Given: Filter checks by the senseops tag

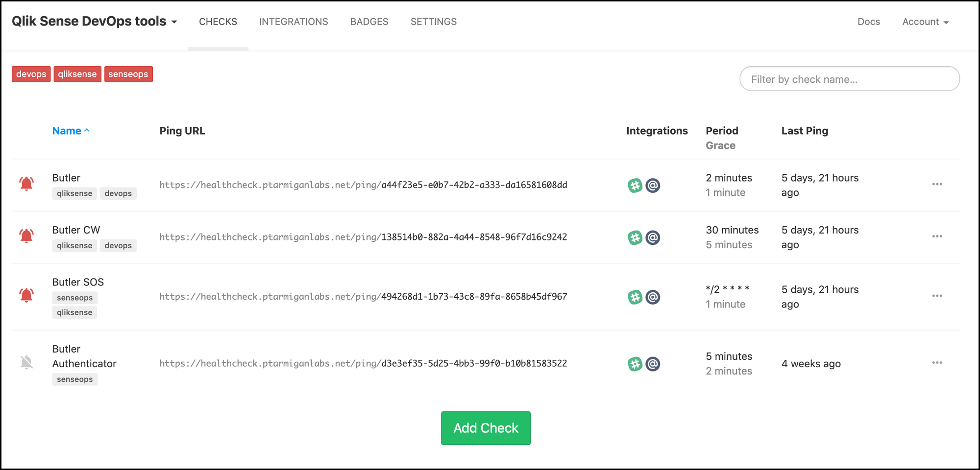Looking at the screenshot, I should [x=128, y=74].
